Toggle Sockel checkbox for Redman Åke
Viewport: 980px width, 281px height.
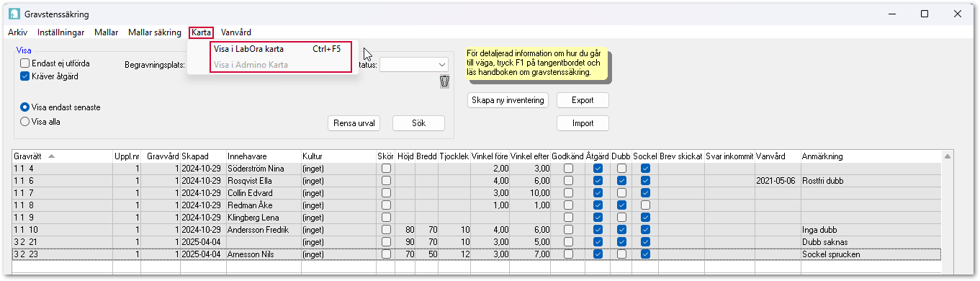[645, 205]
